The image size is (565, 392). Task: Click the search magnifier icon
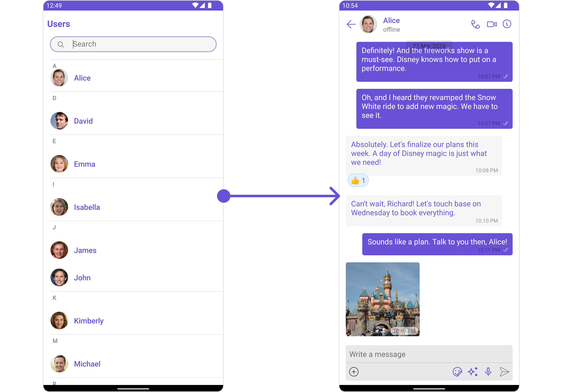(x=61, y=44)
